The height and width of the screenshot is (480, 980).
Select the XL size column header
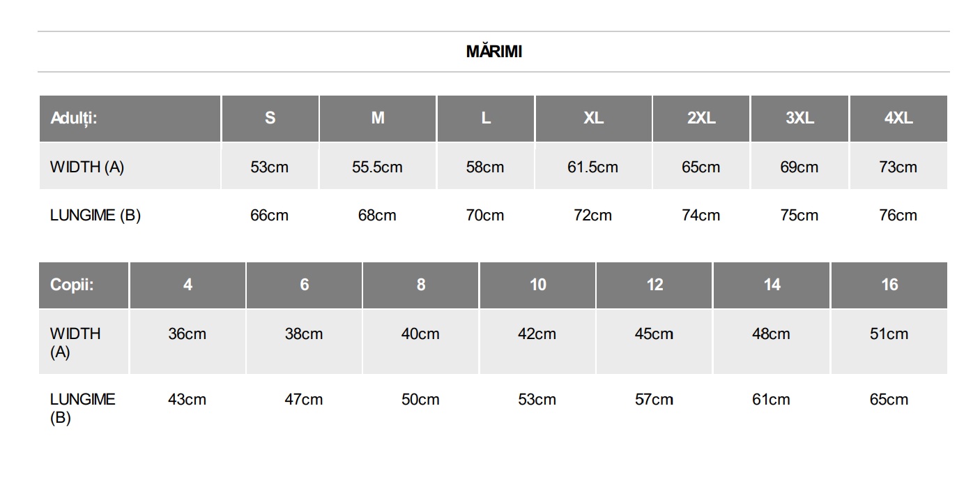[593, 118]
